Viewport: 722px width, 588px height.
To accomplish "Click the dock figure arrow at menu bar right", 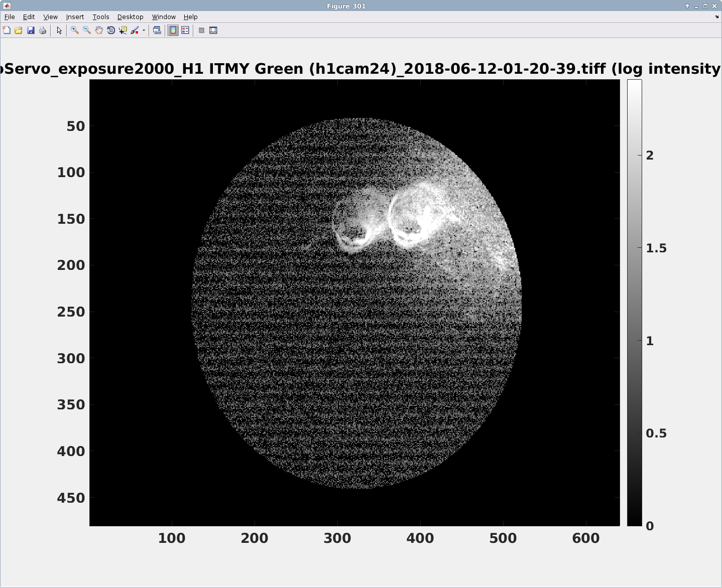I will 716,17.
